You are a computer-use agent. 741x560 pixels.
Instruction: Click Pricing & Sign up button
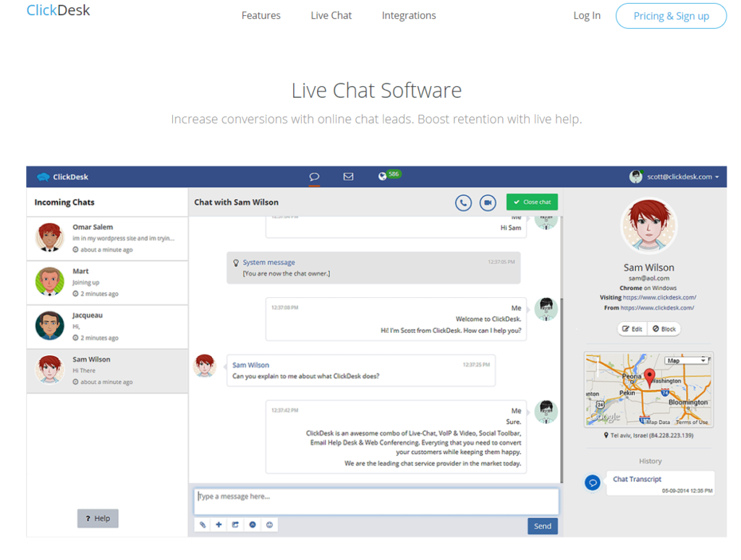tap(671, 16)
